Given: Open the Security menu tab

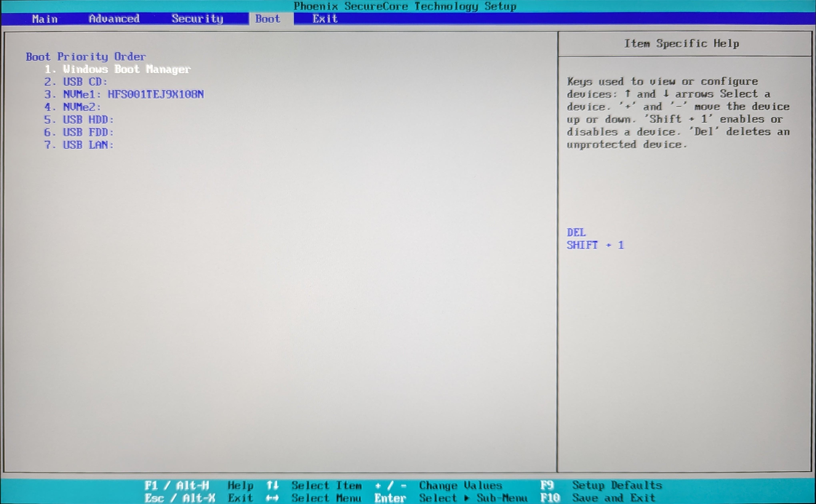Looking at the screenshot, I should click(x=197, y=19).
